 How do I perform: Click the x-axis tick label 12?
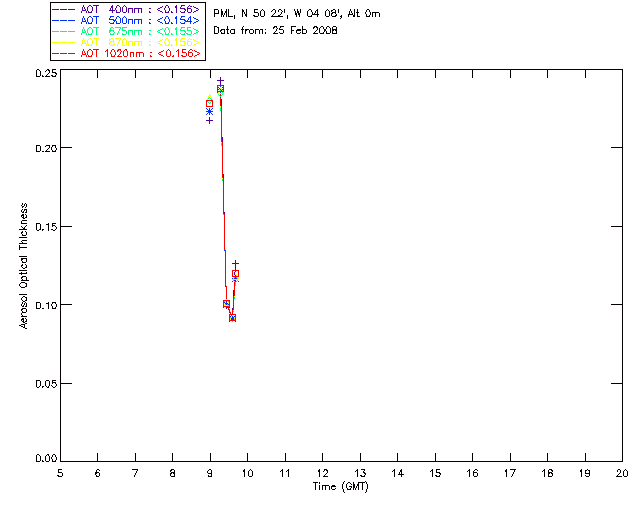322,473
